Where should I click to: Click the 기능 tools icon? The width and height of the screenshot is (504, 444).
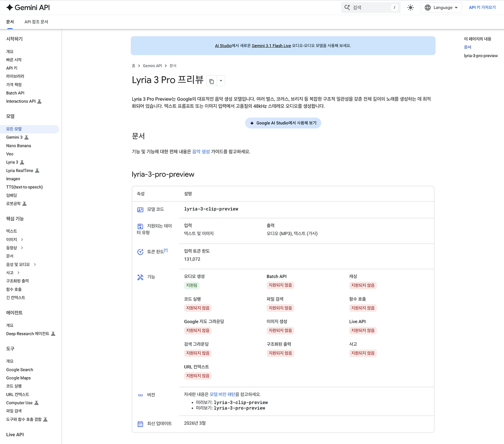[x=140, y=277]
